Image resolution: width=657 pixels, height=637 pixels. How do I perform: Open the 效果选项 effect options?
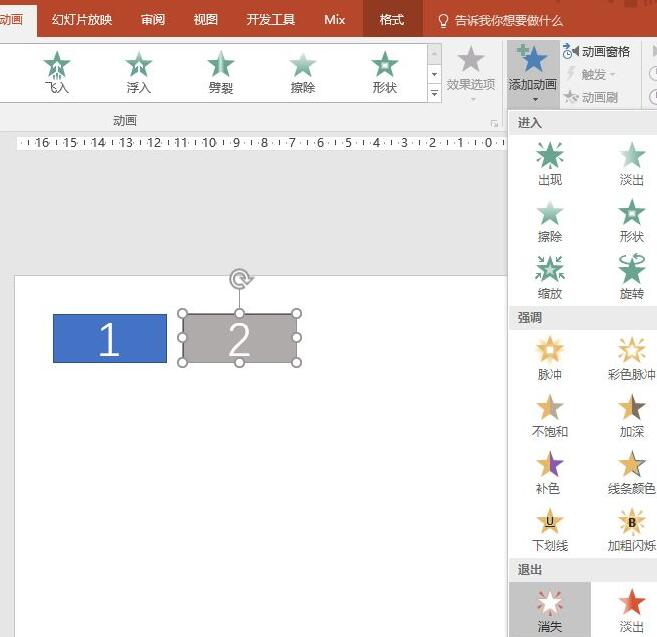click(471, 74)
